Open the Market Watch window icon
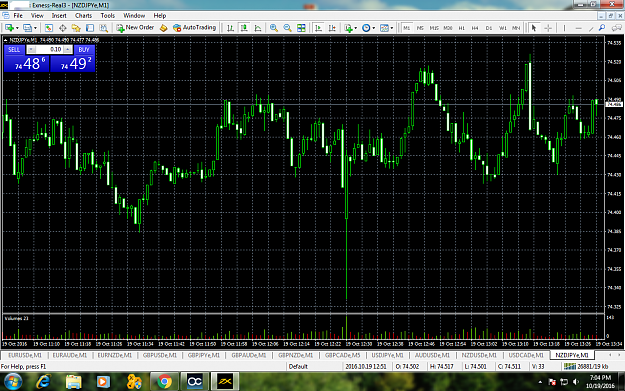The image size is (625, 391). click(49, 28)
